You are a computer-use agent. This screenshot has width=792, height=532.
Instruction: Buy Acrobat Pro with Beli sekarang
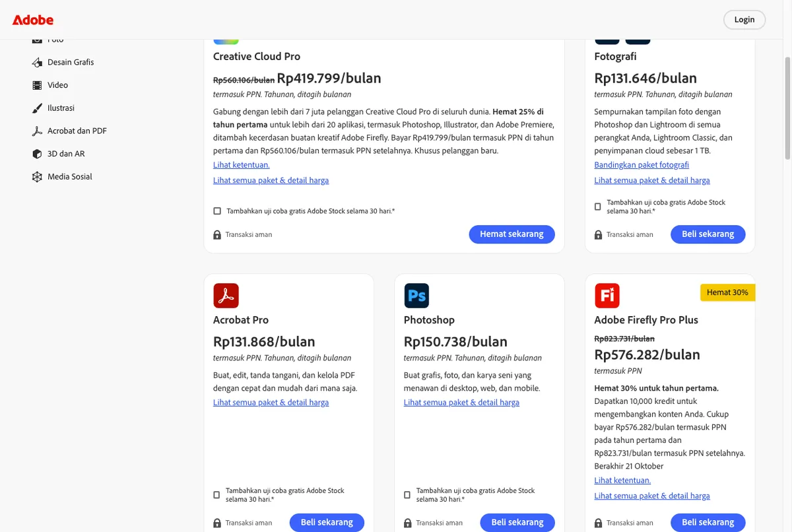pyautogui.click(x=327, y=523)
